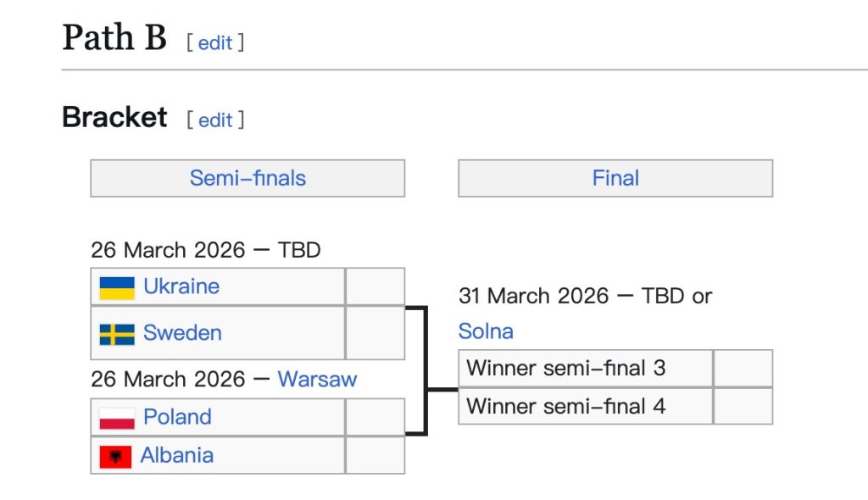Open the Poland team link

pos(177,417)
